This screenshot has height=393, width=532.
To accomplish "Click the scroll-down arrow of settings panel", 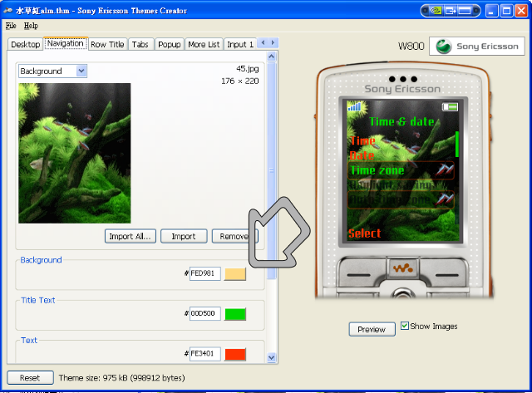I will pyautogui.click(x=272, y=357).
